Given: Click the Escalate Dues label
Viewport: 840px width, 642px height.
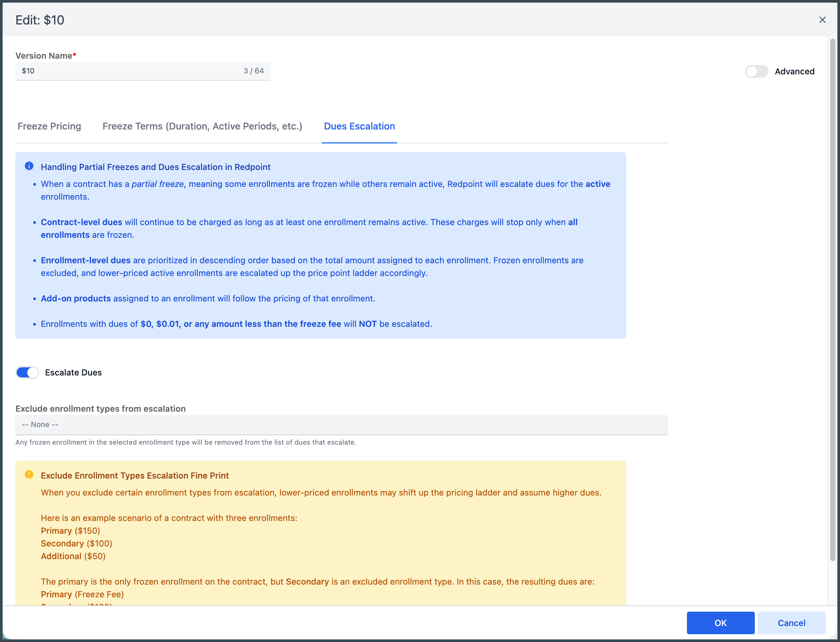Looking at the screenshot, I should [x=73, y=373].
